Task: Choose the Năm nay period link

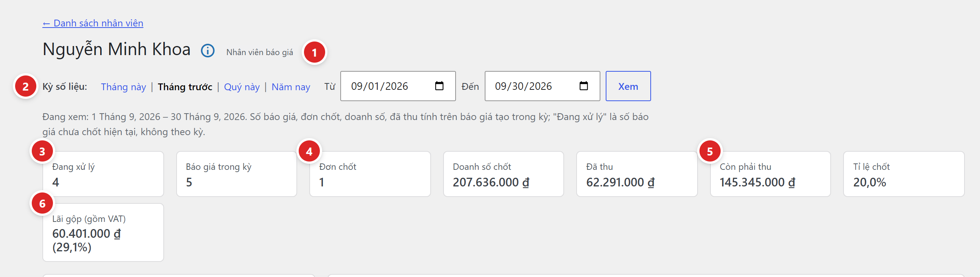Action: click(x=291, y=87)
